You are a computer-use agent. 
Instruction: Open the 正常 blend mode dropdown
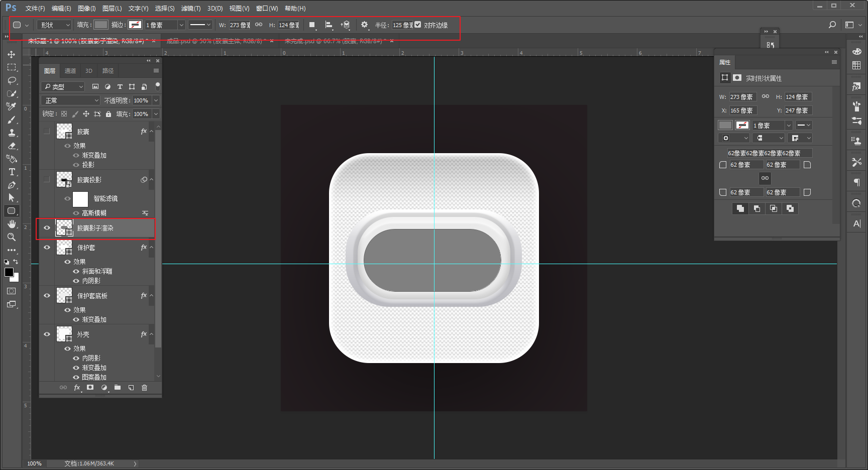71,100
